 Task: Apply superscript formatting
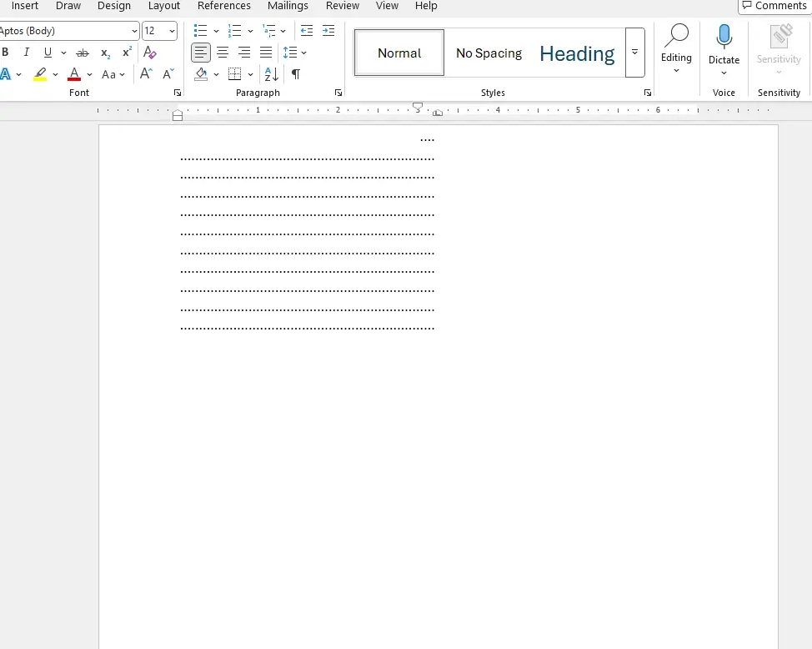pos(127,53)
